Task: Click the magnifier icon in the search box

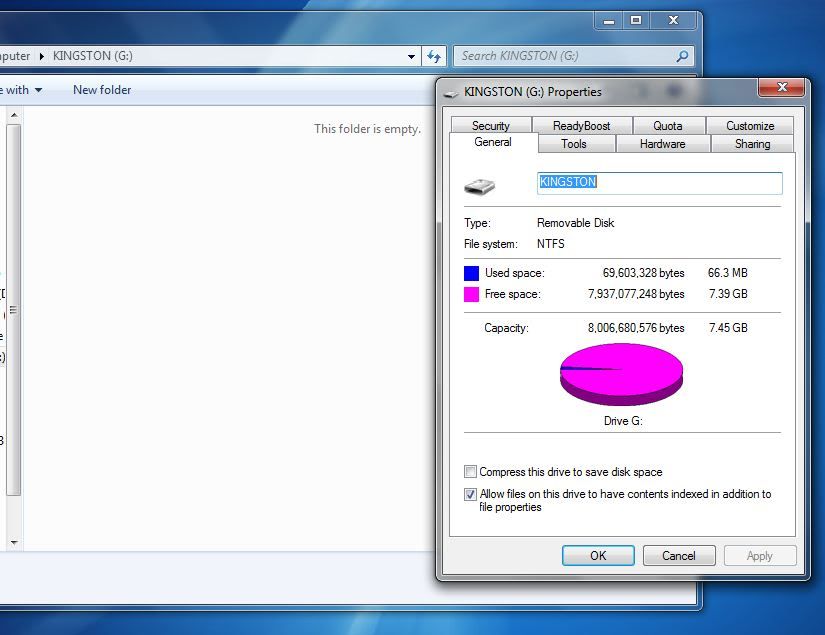Action: pyautogui.click(x=683, y=56)
